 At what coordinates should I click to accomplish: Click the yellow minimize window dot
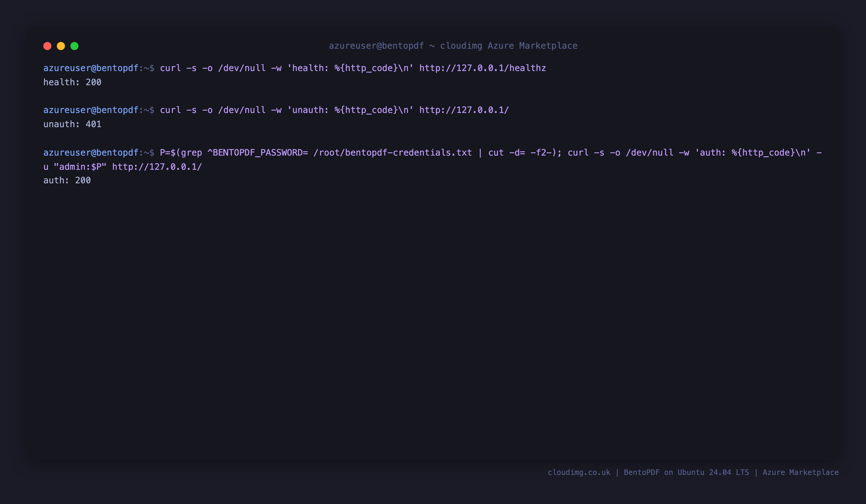click(x=61, y=46)
